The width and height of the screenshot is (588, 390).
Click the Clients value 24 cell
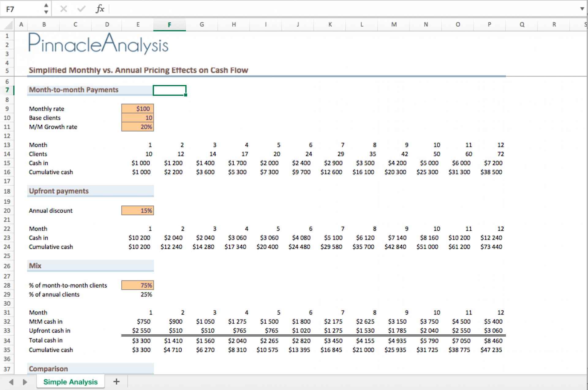(298, 154)
